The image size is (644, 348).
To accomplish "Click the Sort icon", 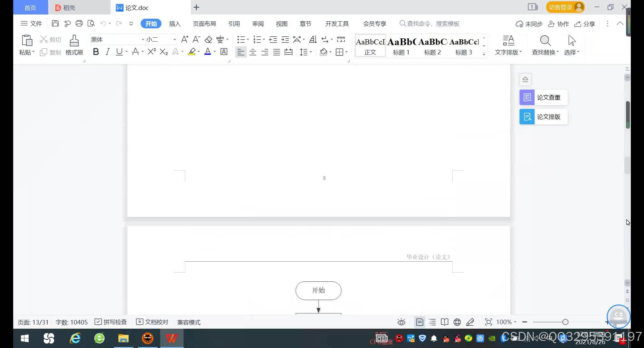I will coord(313,39).
